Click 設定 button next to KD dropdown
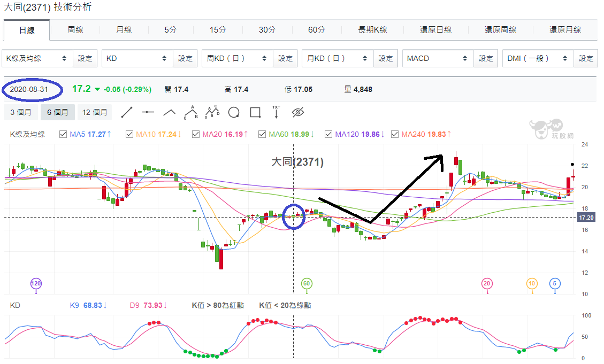 185,58
